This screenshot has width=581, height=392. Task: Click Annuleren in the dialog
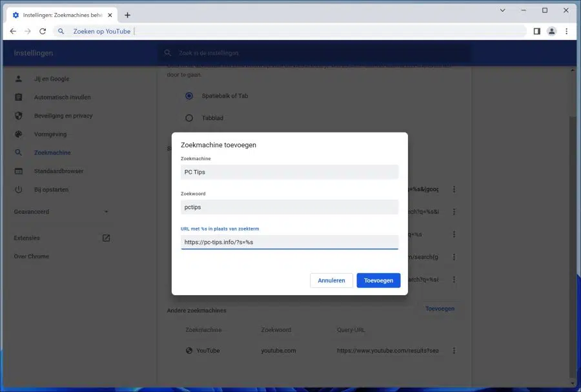pyautogui.click(x=331, y=280)
